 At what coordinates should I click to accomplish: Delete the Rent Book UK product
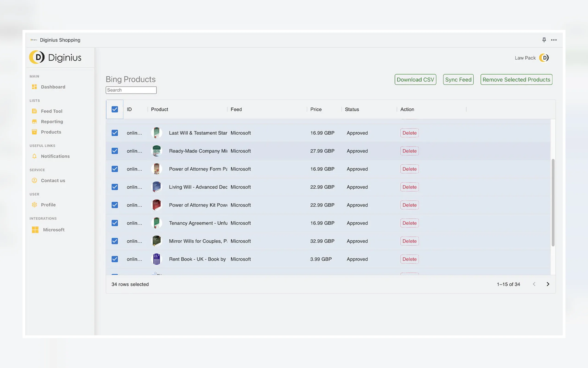point(409,259)
